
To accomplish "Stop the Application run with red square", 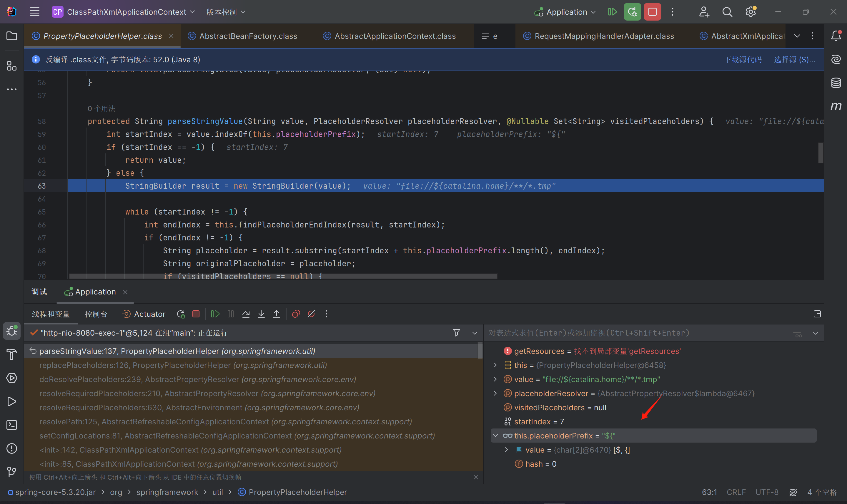I will pos(652,12).
